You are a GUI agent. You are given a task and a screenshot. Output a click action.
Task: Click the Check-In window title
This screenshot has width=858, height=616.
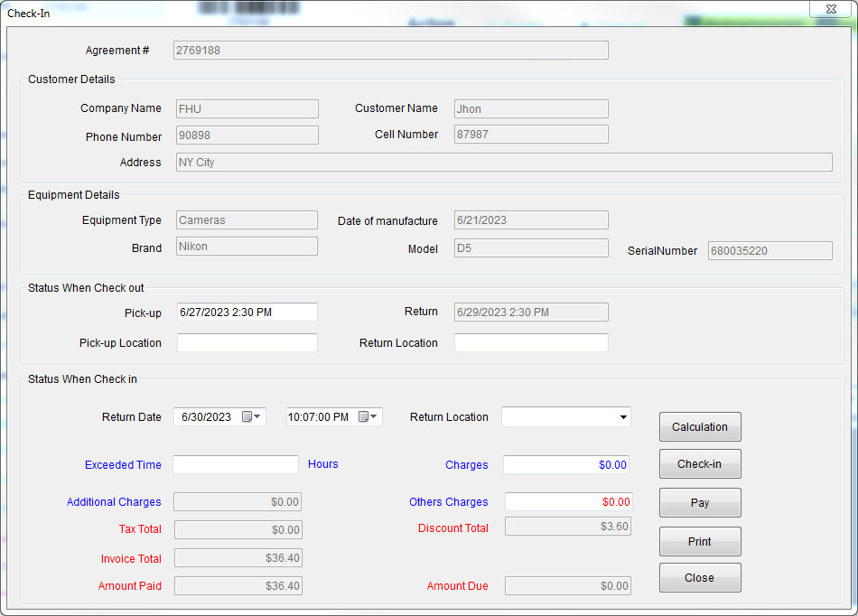[x=29, y=14]
